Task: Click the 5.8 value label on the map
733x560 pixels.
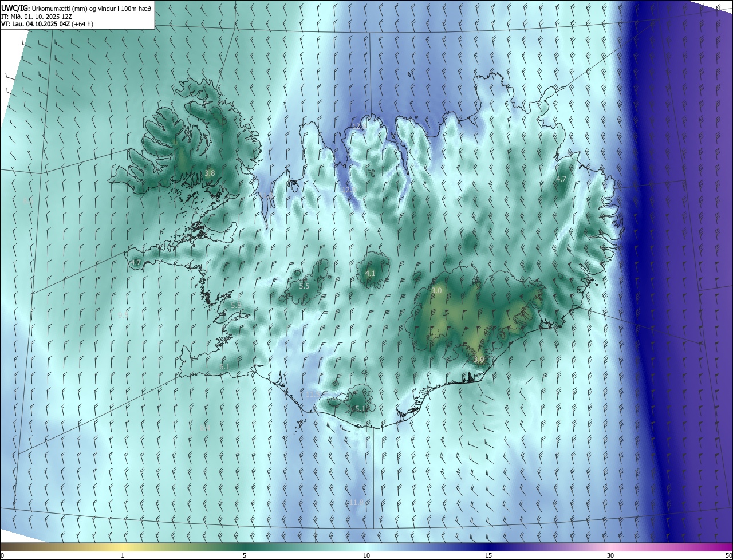Action: [235, 305]
